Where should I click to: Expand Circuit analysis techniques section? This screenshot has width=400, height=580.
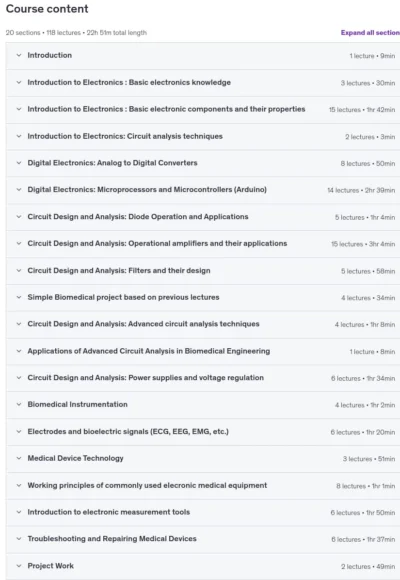[x=203, y=136]
